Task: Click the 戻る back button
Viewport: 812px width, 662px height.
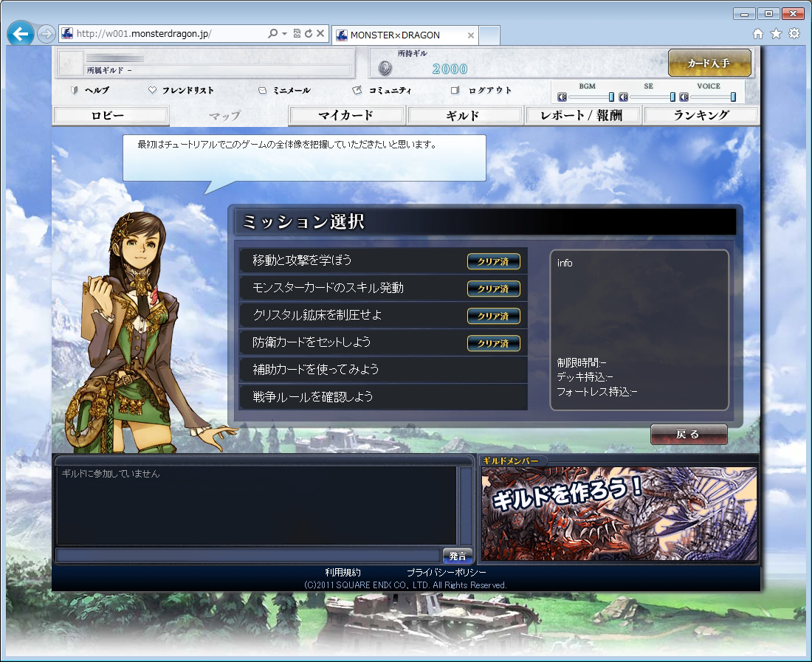Action: point(689,434)
